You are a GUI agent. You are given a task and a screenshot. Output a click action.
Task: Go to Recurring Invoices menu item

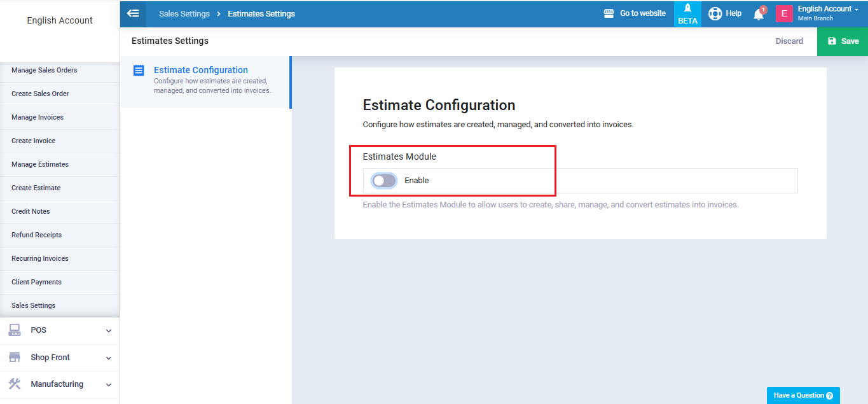pyautogui.click(x=39, y=258)
